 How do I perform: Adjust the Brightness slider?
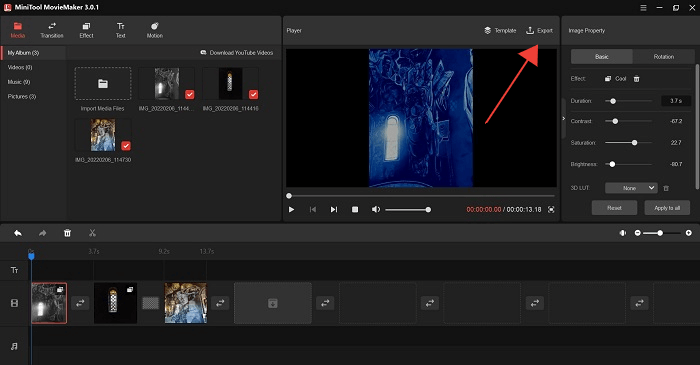(x=628, y=164)
